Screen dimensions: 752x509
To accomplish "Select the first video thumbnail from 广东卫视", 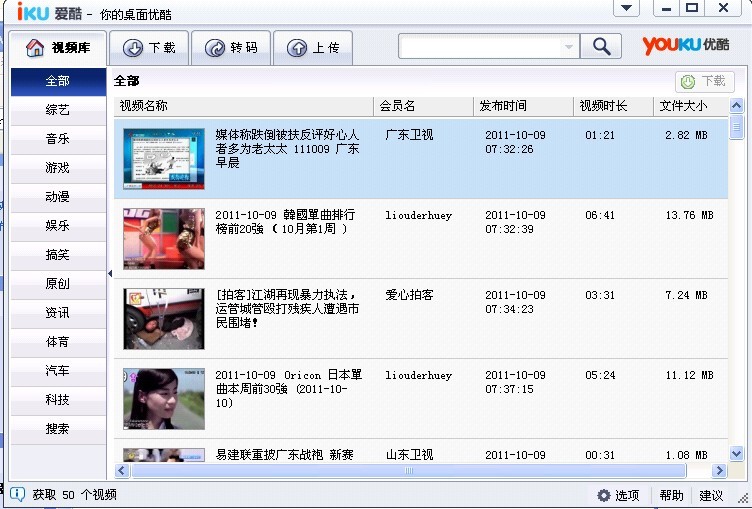I will [x=163, y=158].
